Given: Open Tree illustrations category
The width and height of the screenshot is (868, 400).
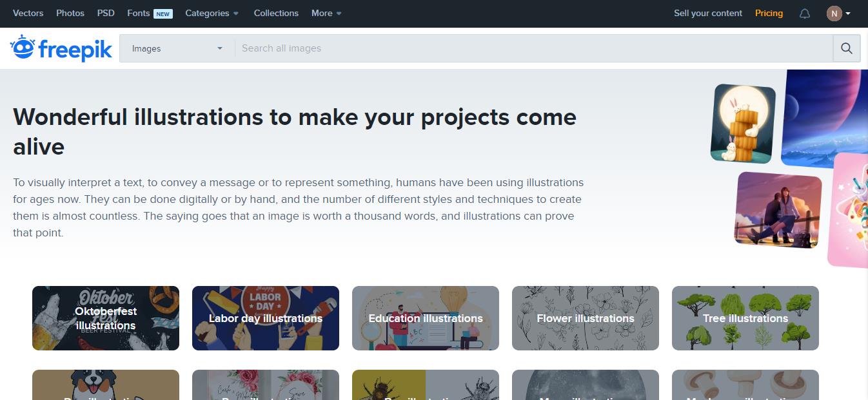Looking at the screenshot, I should pos(745,318).
